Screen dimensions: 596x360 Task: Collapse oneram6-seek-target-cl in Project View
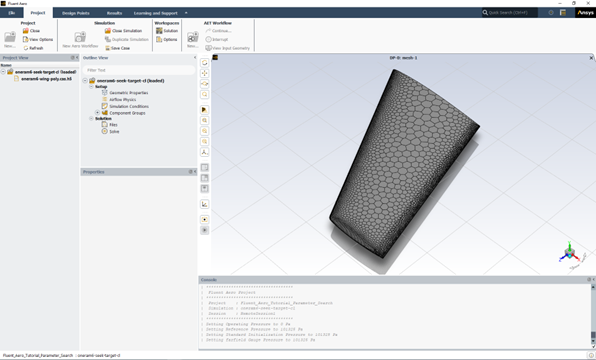point(3,71)
